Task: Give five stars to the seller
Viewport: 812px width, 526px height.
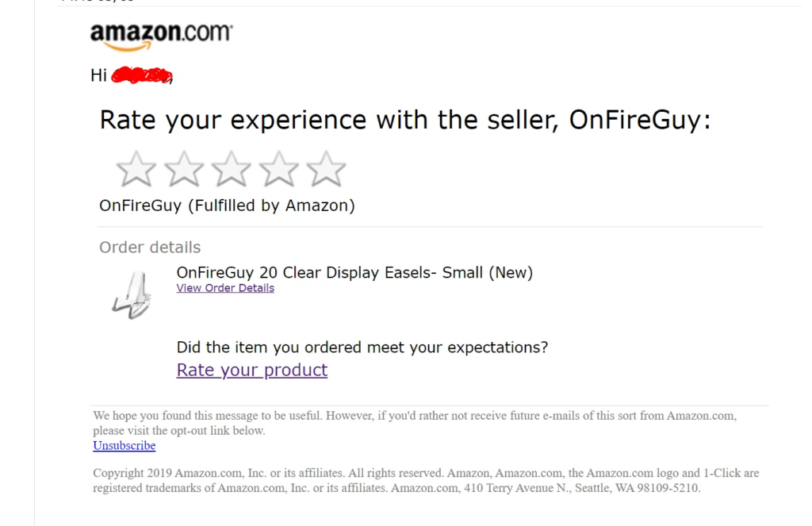Action: tap(326, 168)
